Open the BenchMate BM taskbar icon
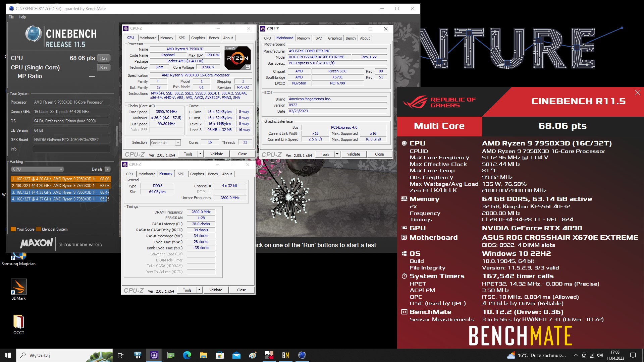 point(286,355)
